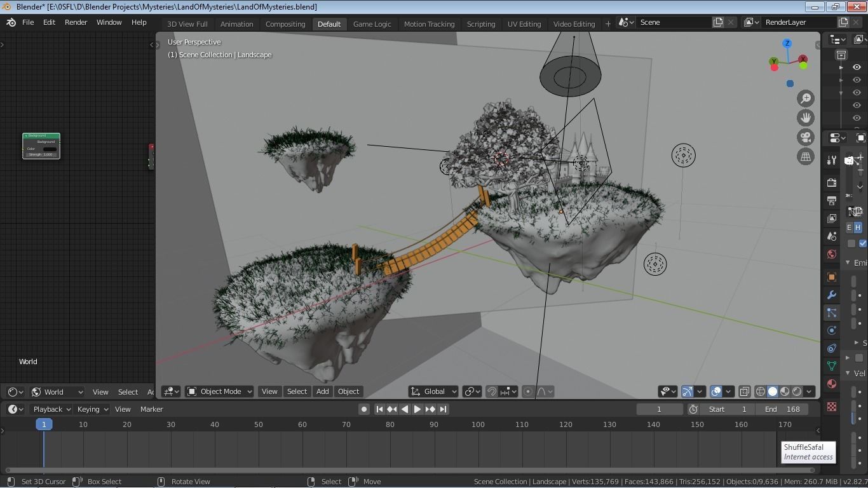This screenshot has height=488, width=868.
Task: Click the Background node color swatch
Action: click(x=50, y=149)
